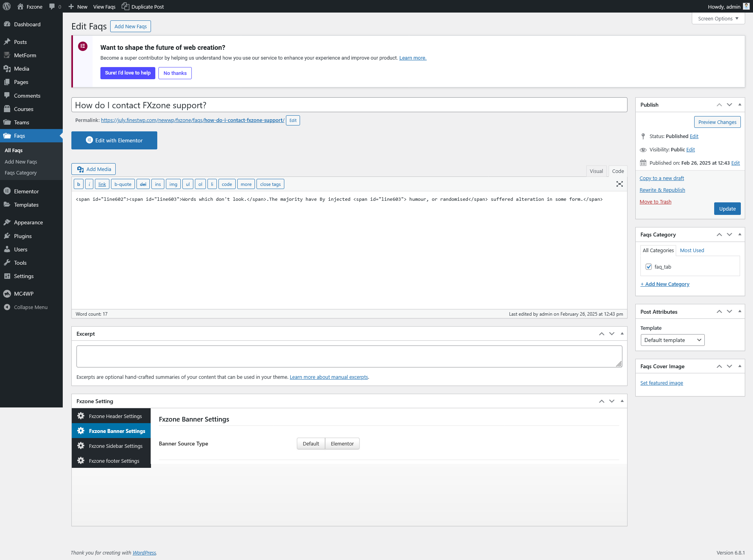Viewport: 753px width, 560px height.
Task: Insert bold tag with b button
Action: (x=78, y=184)
